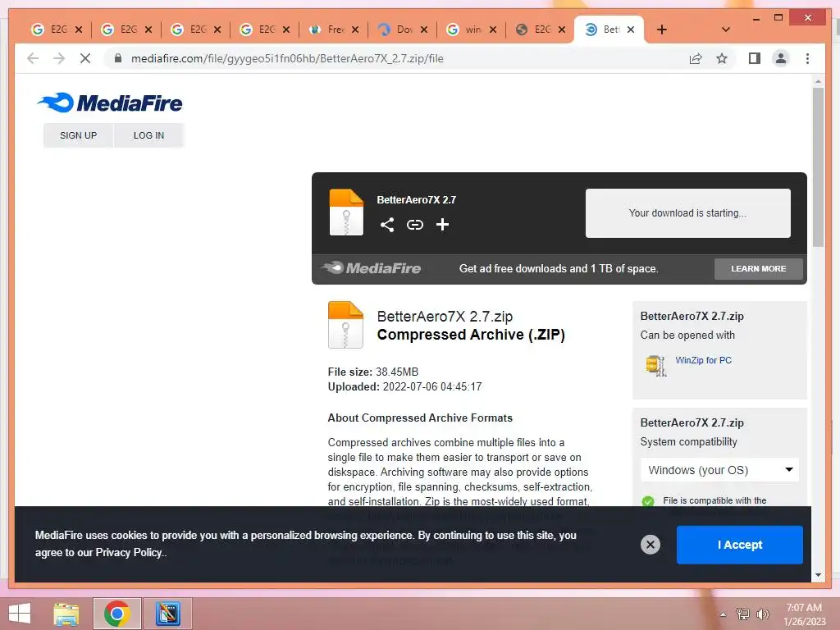840x630 pixels.
Task: Close the 'Bet' MediaFire tab
Action: click(631, 30)
